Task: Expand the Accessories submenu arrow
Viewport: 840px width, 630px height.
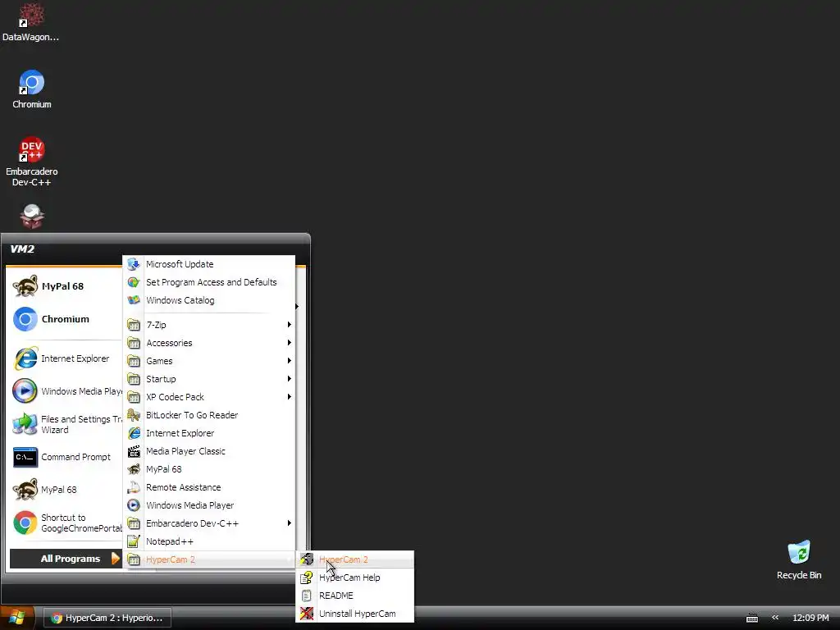Action: click(x=290, y=343)
